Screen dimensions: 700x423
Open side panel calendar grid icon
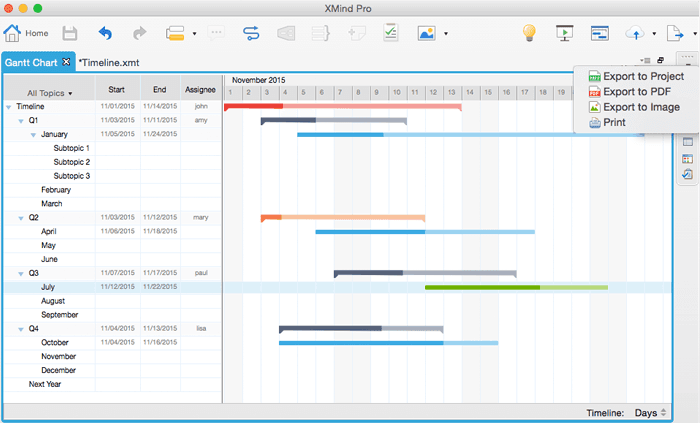tap(688, 158)
